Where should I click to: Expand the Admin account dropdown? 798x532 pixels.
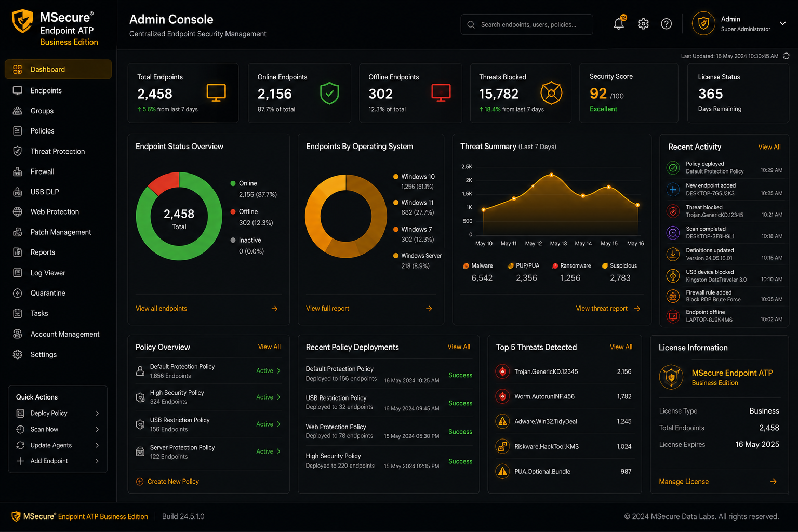[782, 23]
